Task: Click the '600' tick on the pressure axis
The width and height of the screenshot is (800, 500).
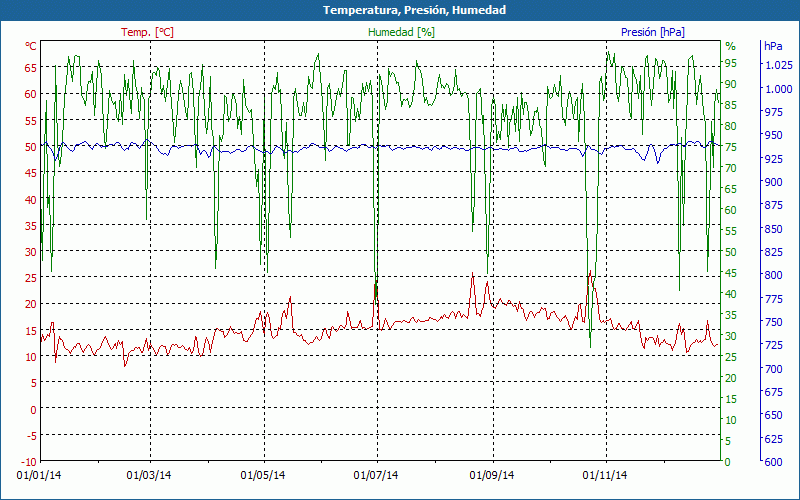Action: 773,462
